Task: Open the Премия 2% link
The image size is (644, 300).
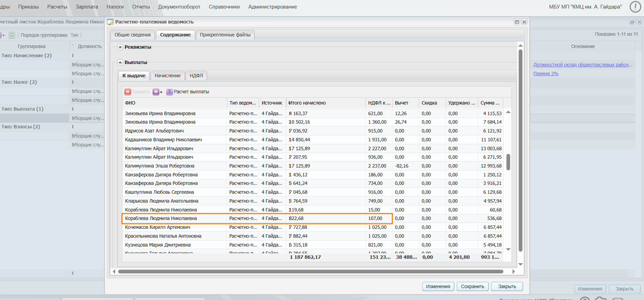Action: [x=546, y=74]
